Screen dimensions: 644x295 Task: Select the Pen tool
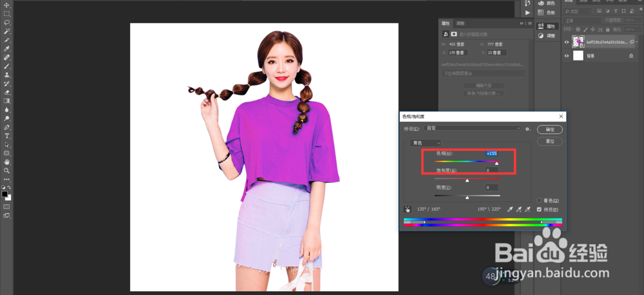click(6, 127)
